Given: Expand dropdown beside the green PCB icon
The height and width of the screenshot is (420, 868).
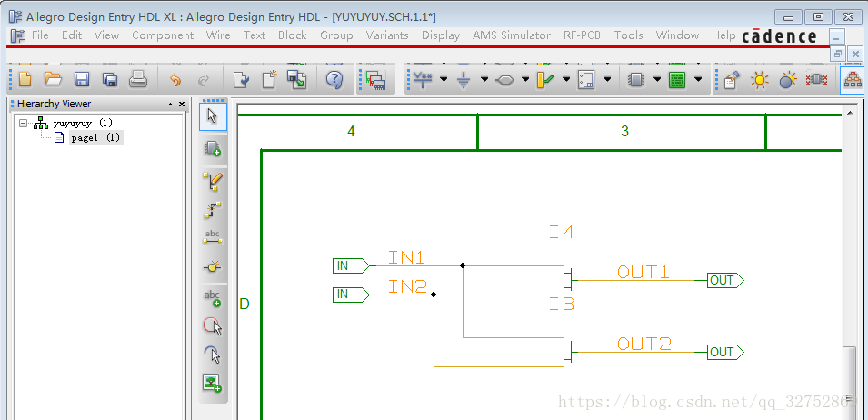Looking at the screenshot, I should click(x=698, y=80).
